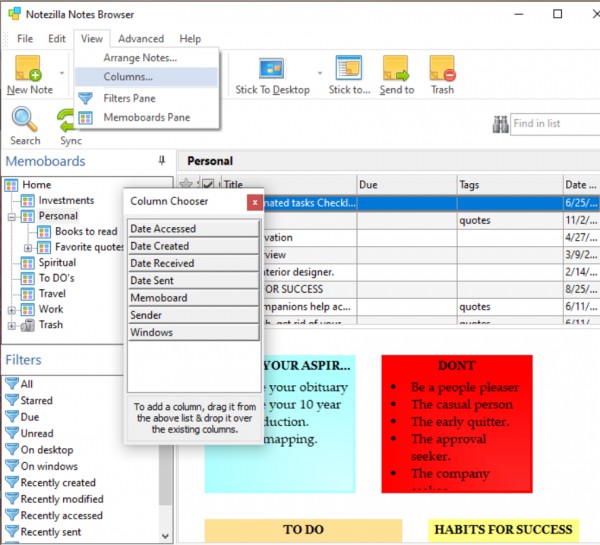This screenshot has width=600, height=545.
Task: Open the Help menu
Action: 190,39
